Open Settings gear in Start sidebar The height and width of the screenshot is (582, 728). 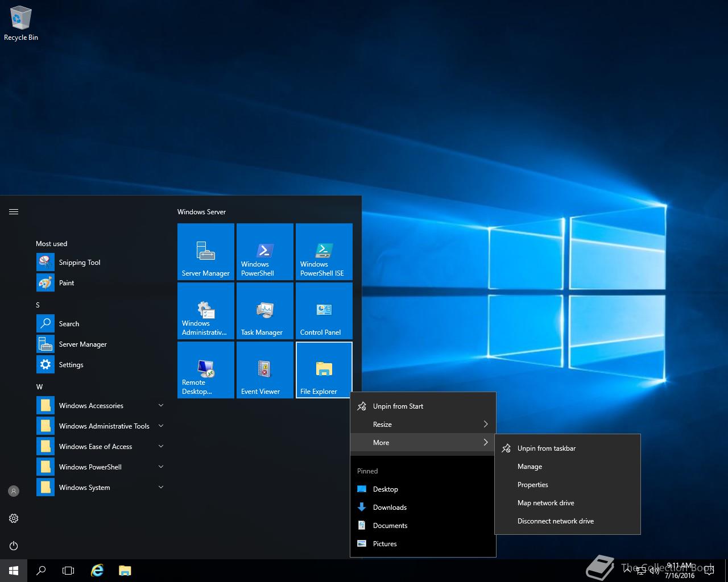pyautogui.click(x=14, y=518)
